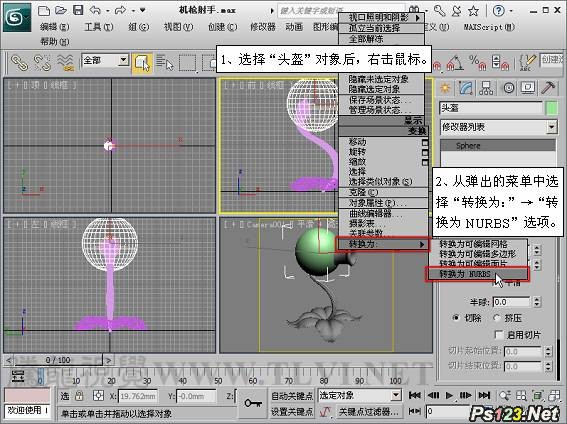Image resolution: width=567 pixels, height=424 pixels.
Task: Expand the quick access toolbar customize arrow
Action: coord(143,10)
